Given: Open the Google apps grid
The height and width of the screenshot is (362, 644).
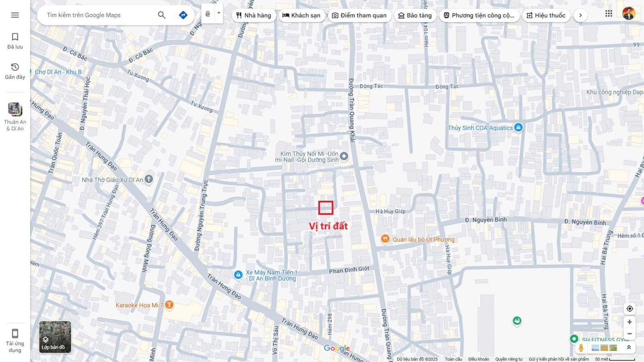Looking at the screenshot, I should click(x=609, y=14).
